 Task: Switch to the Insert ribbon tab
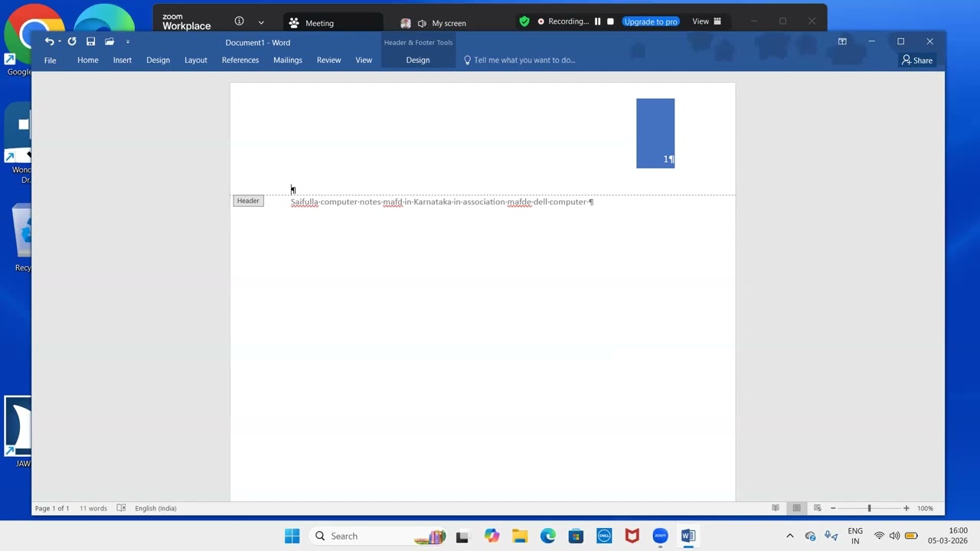[122, 60]
